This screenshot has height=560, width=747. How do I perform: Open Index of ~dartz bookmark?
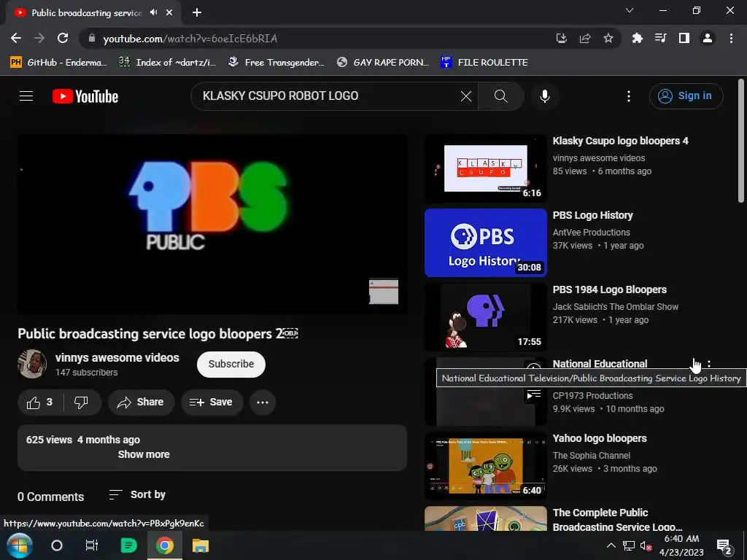(167, 63)
